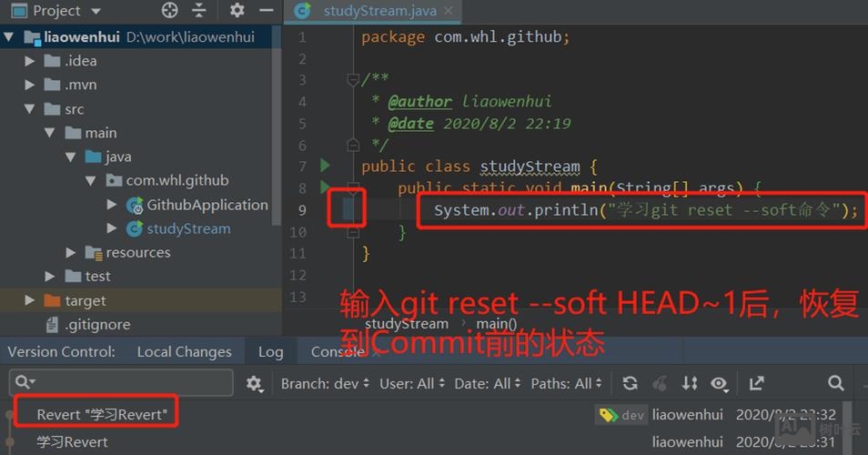The image size is (868, 455).
Task: Open the Date: All filter dropdown
Action: click(487, 384)
